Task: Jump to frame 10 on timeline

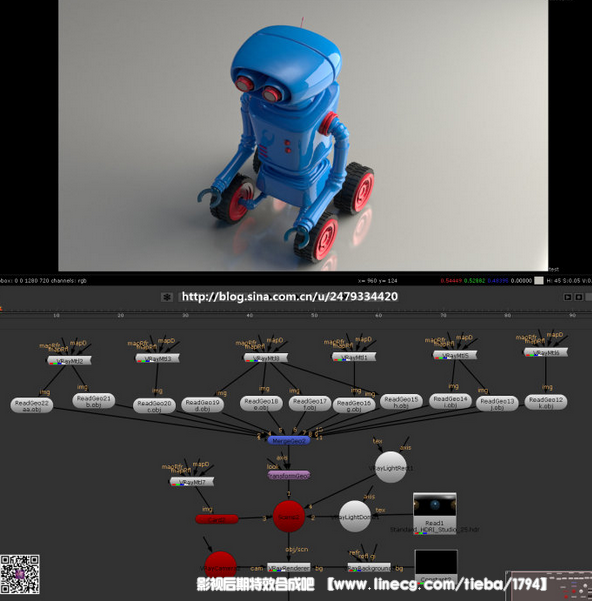Action: click(56, 315)
